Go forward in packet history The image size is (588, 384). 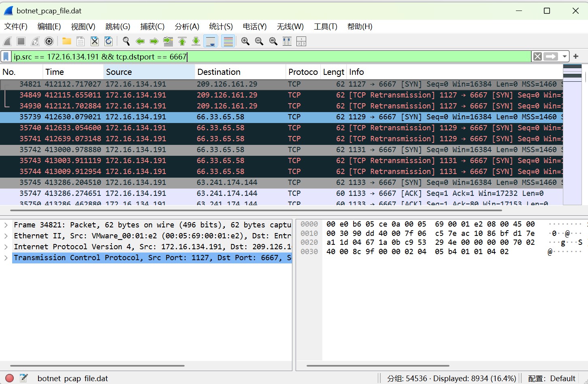tap(154, 41)
